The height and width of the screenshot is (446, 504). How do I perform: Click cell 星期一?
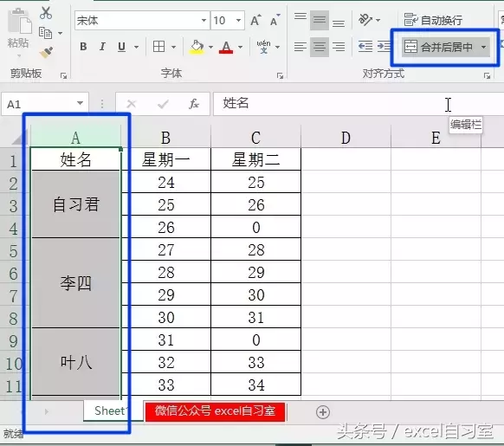pyautogui.click(x=166, y=159)
